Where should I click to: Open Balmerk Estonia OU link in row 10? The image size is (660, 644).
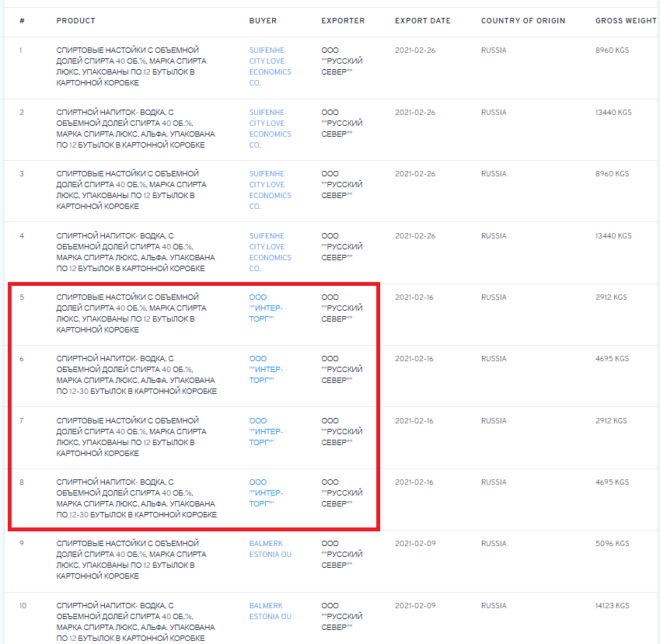click(x=270, y=611)
